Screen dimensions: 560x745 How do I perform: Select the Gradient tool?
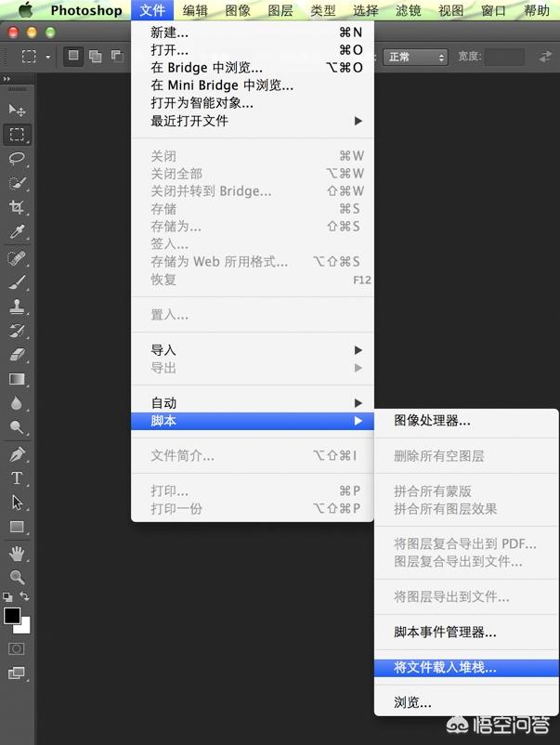click(17, 379)
